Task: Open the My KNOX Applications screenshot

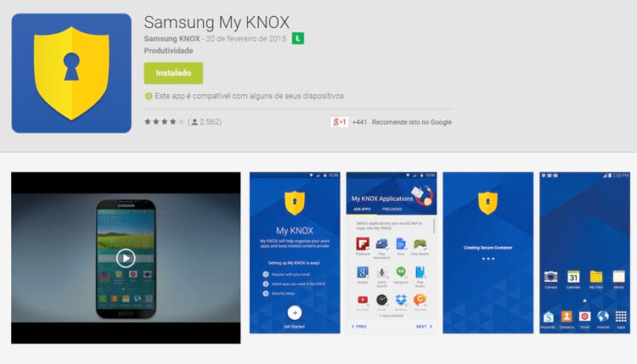Action: tap(392, 253)
